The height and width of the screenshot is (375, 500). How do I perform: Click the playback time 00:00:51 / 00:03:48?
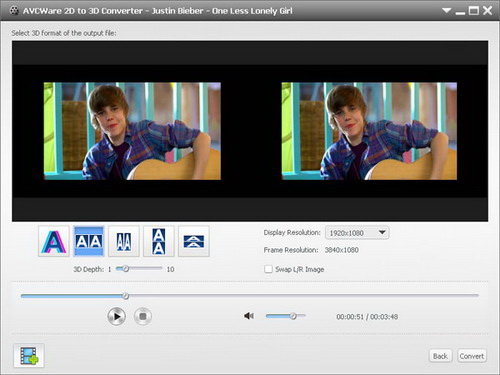(367, 317)
